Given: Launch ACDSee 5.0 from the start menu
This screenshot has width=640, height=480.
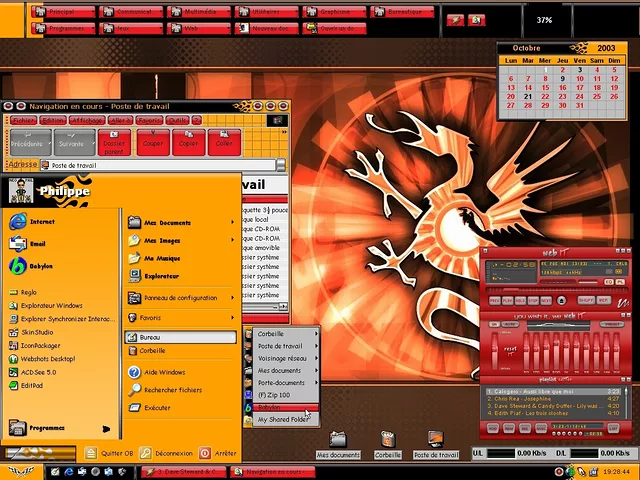Looking at the screenshot, I should tap(40, 371).
